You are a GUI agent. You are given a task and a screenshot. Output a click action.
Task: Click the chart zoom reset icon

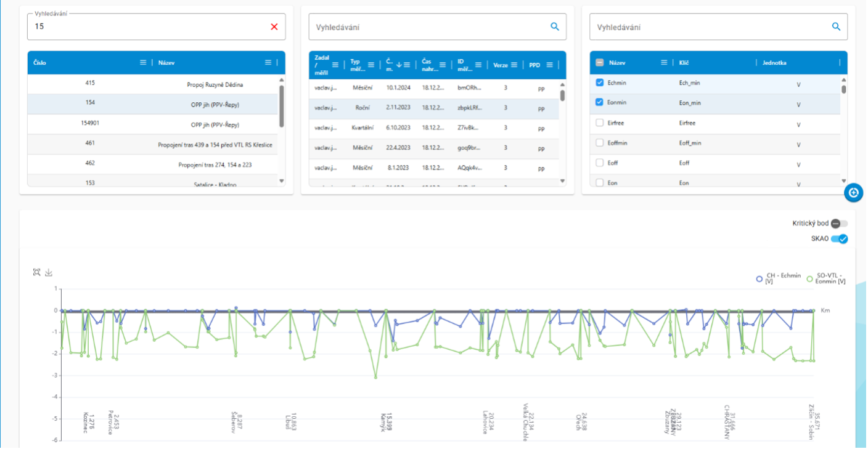tap(38, 272)
